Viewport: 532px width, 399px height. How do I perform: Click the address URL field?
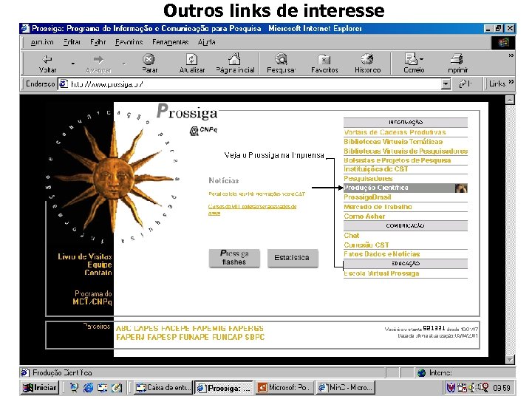pos(250,83)
